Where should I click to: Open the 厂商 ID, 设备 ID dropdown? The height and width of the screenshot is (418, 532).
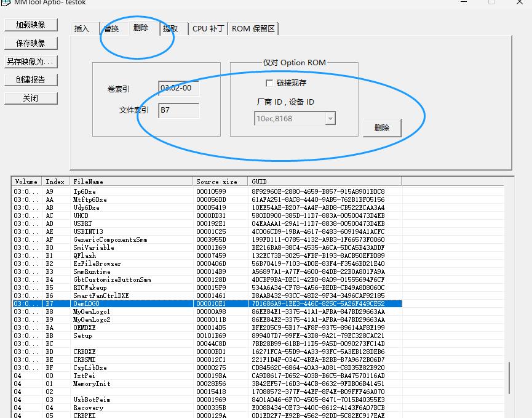[x=330, y=119]
